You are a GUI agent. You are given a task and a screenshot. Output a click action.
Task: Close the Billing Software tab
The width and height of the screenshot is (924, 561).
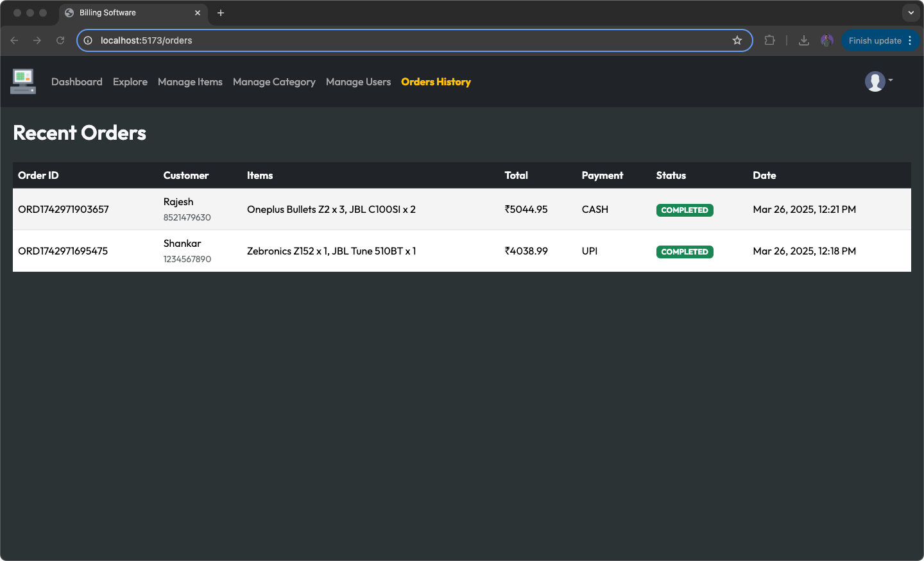click(x=198, y=13)
